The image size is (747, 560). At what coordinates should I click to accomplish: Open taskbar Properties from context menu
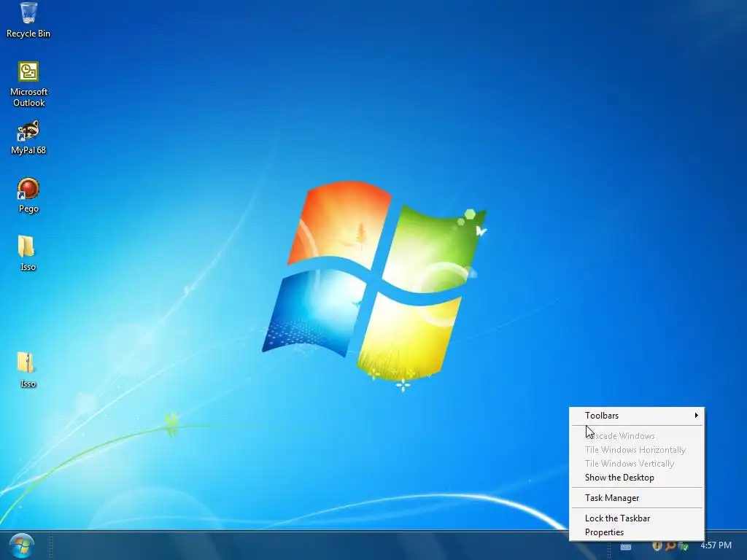[x=637, y=532]
